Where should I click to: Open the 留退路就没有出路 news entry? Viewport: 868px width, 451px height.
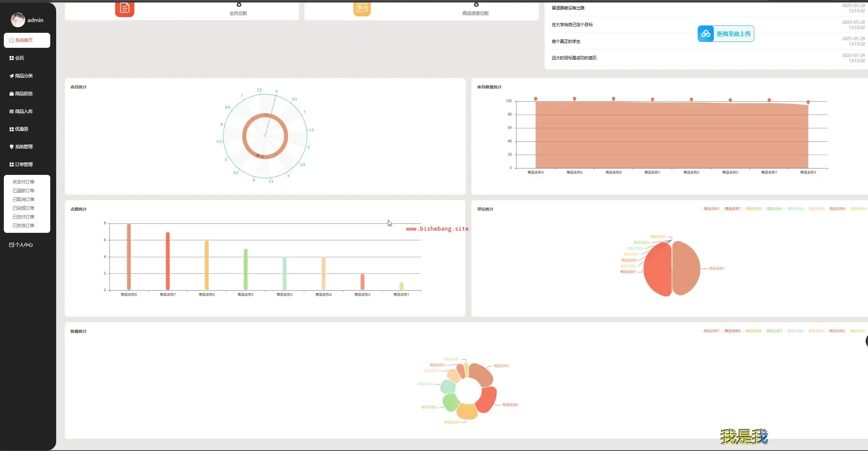pyautogui.click(x=568, y=8)
